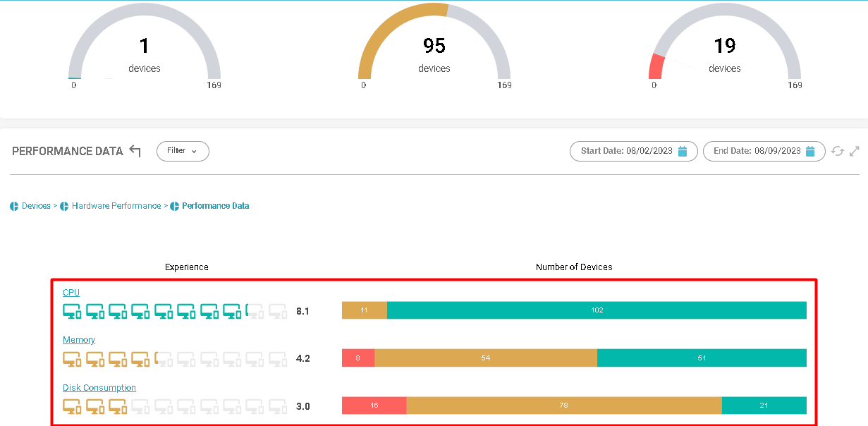Expand panel with the fullscreen arrows icon
The height and width of the screenshot is (426, 868).
(855, 151)
